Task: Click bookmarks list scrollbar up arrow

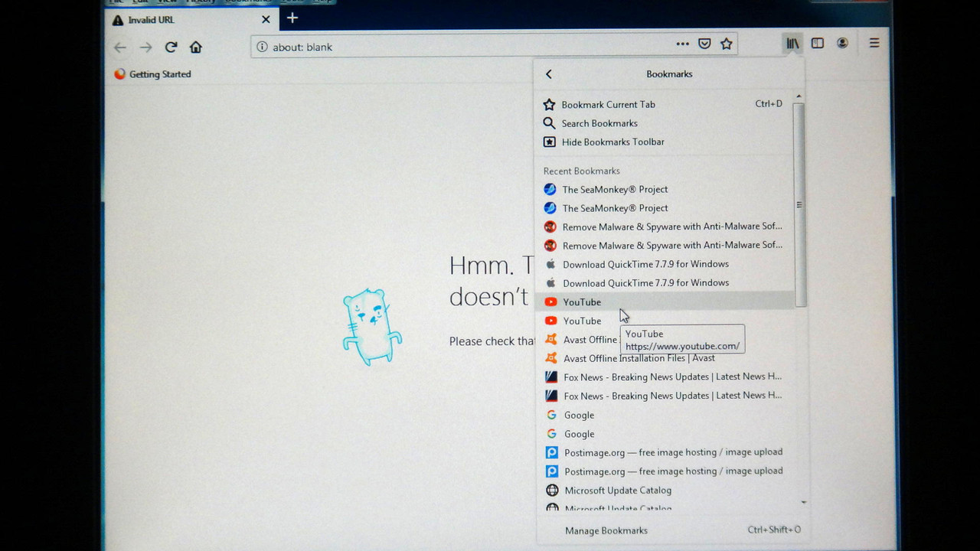Action: click(x=799, y=96)
